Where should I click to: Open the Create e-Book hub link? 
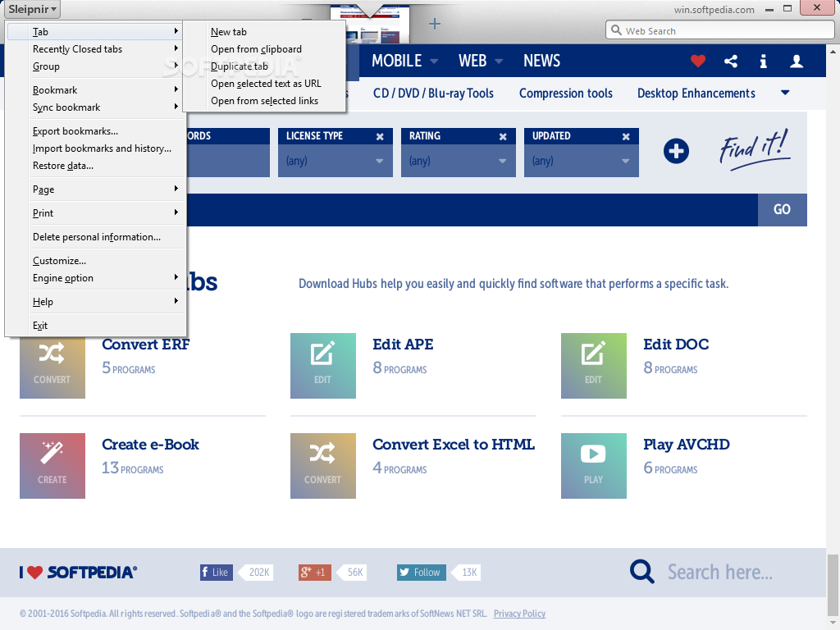151,445
